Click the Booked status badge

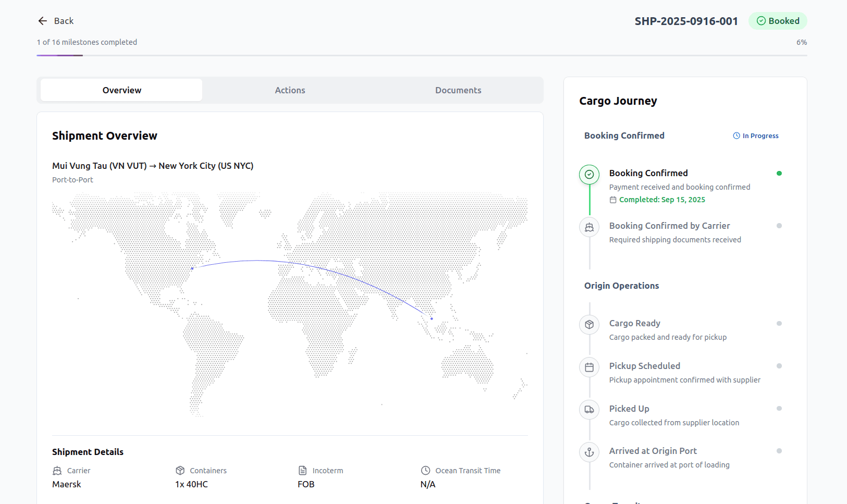[x=778, y=21]
